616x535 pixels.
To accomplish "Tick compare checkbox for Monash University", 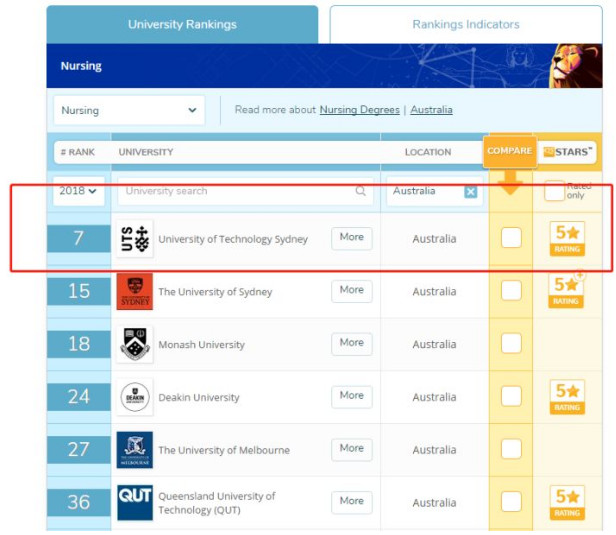I will click(511, 343).
